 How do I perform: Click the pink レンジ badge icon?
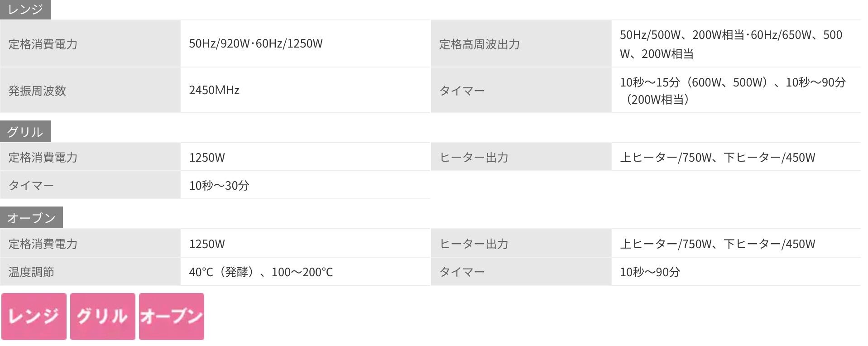click(34, 316)
